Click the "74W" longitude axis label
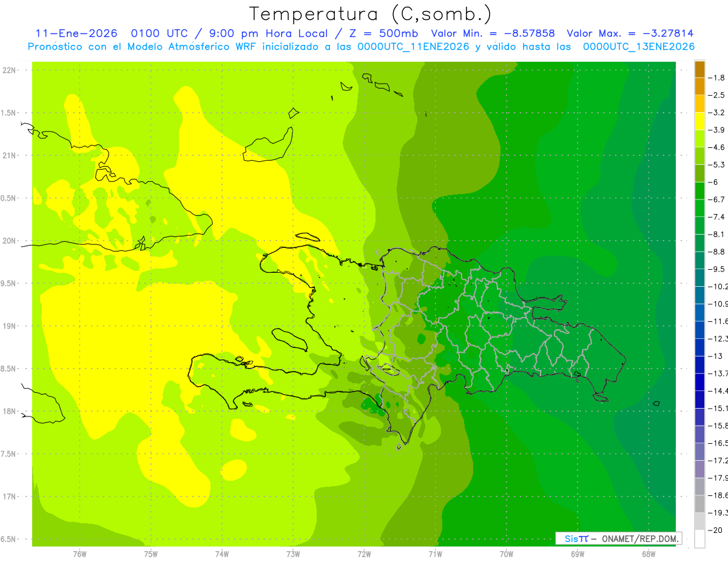Image resolution: width=728 pixels, height=562 pixels. pos(222,554)
